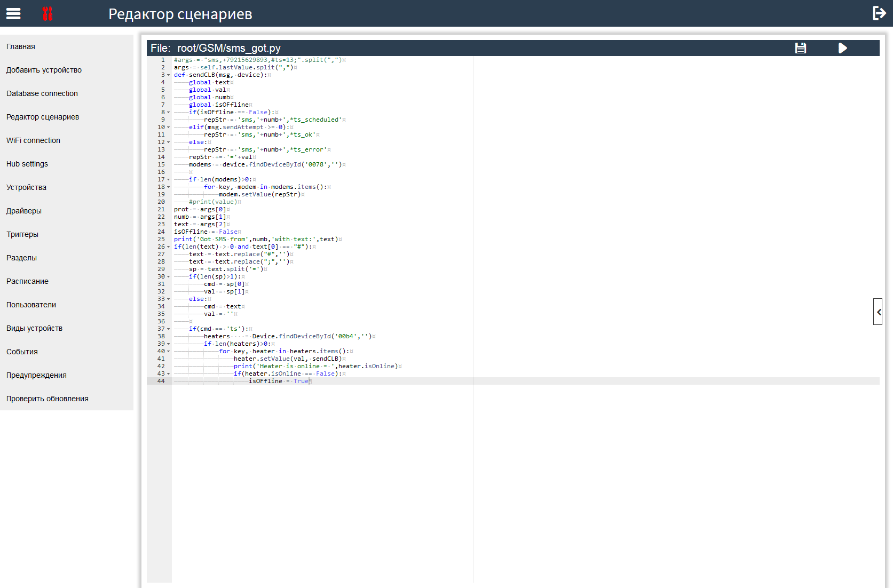Collapse the for-loop fold at line 40
The image size is (893, 588).
click(x=168, y=351)
